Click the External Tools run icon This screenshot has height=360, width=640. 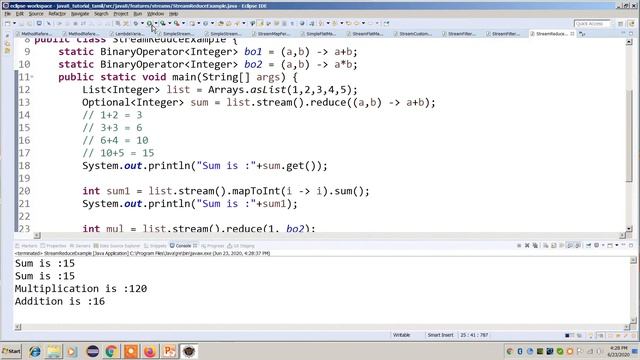click(x=177, y=23)
